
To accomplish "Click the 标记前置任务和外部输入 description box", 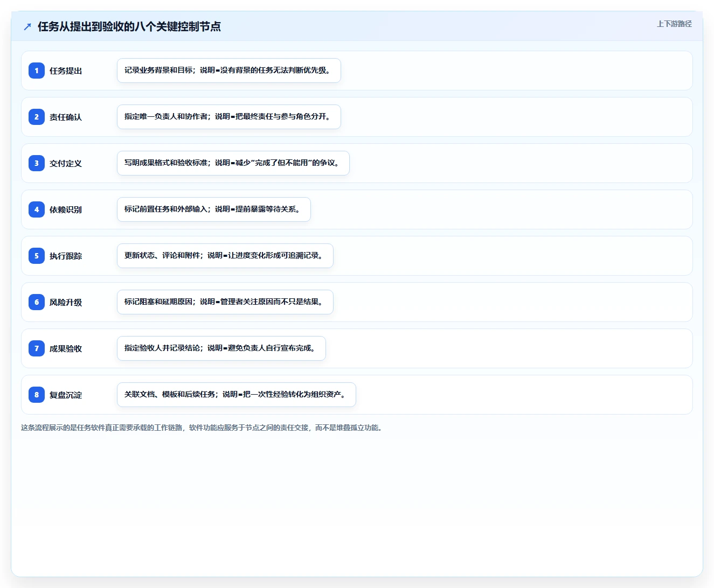I will [x=214, y=209].
